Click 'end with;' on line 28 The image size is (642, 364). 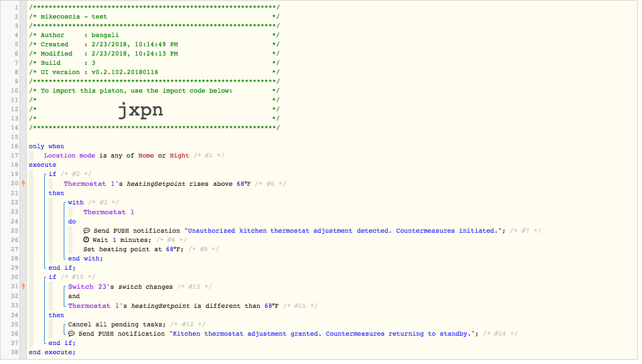86,258
